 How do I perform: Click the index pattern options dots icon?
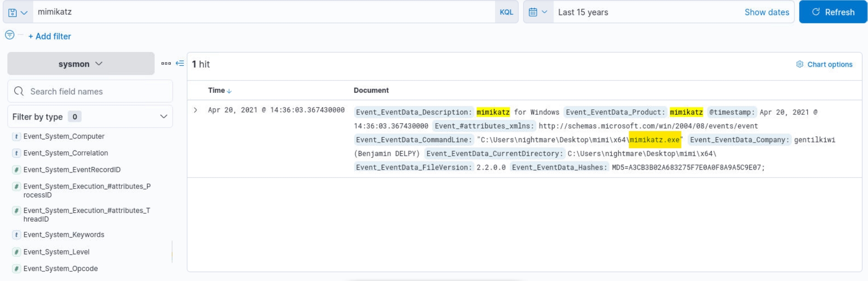[x=166, y=63]
